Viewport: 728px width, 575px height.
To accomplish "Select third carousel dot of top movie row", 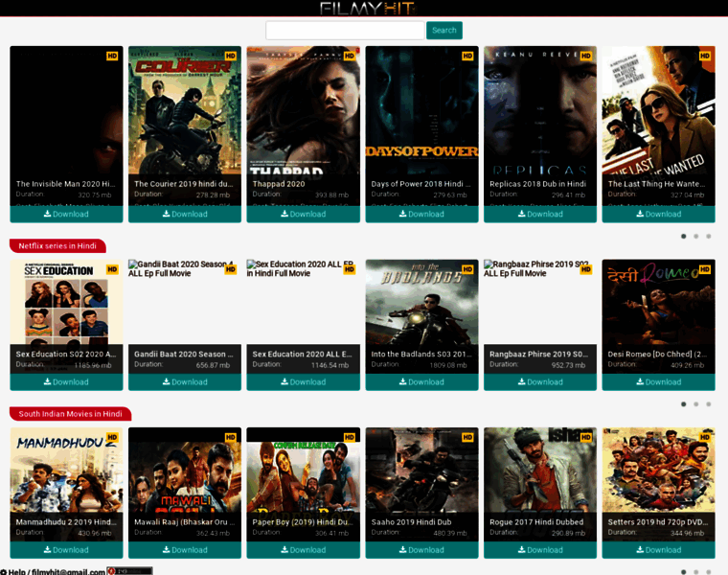I will pos(709,236).
